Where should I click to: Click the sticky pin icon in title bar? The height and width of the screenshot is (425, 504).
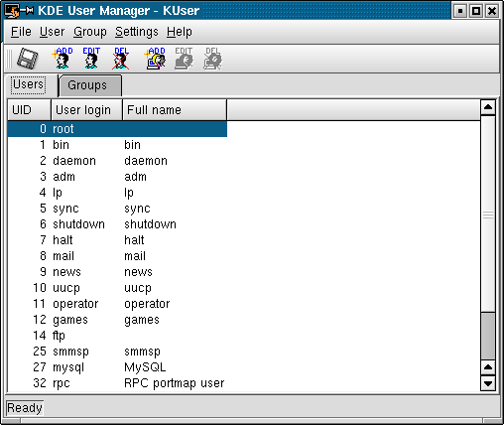[27, 11]
